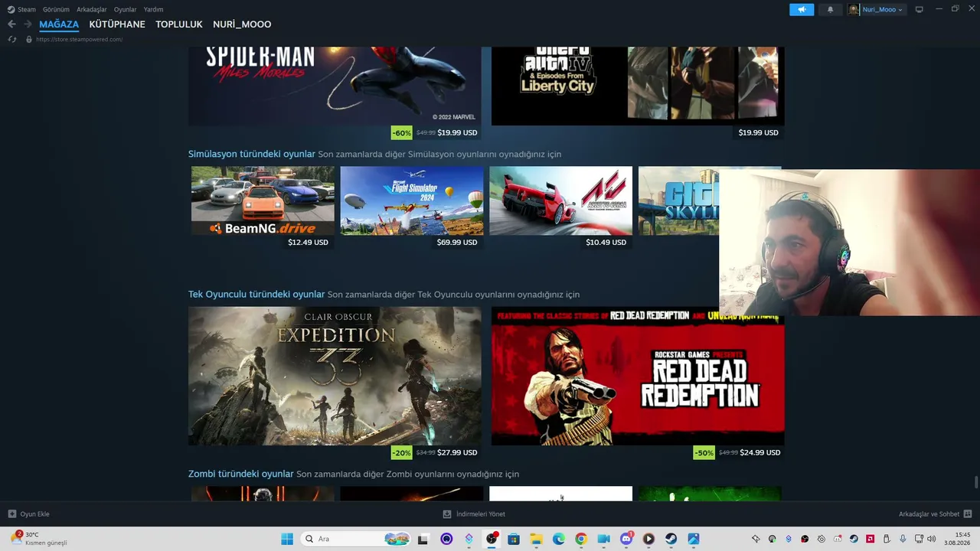Open the Simülasyon türündeki oyunlar link
980x551 pixels.
pos(252,154)
